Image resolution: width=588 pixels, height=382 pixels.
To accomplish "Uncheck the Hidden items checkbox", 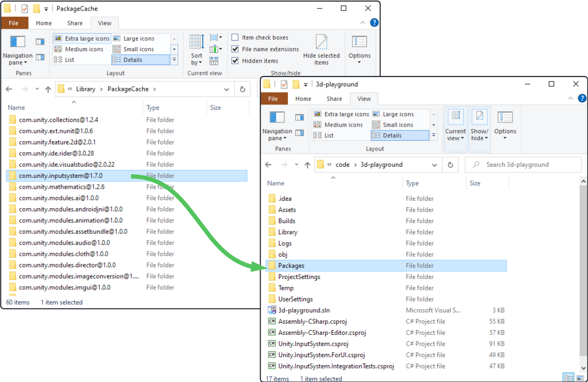I will [x=235, y=61].
